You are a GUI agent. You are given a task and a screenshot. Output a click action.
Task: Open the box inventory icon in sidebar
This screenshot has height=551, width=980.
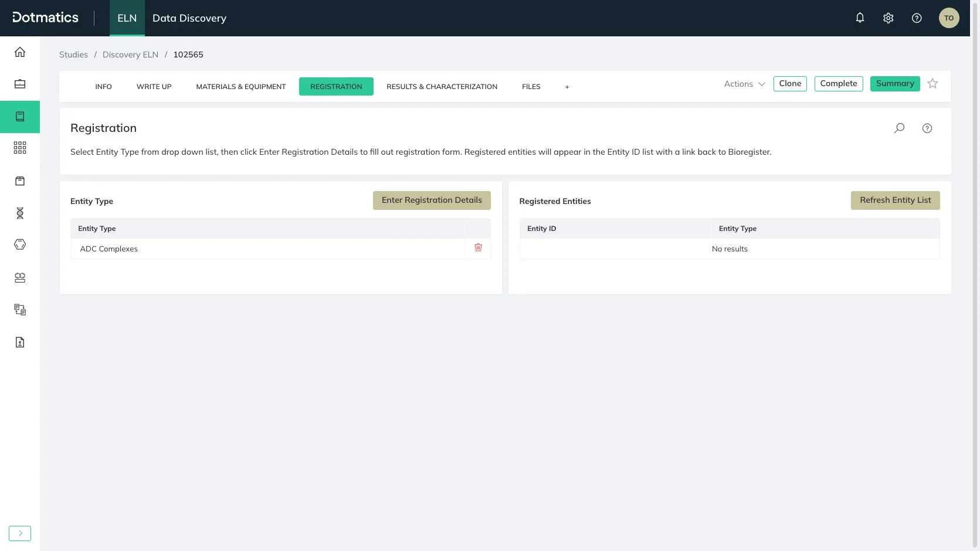20,181
